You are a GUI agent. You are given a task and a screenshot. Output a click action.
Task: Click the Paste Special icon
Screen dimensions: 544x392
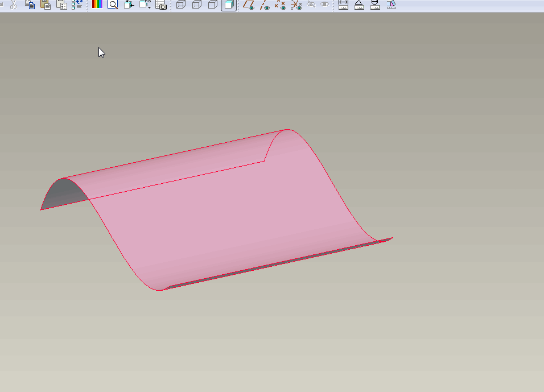[62, 5]
